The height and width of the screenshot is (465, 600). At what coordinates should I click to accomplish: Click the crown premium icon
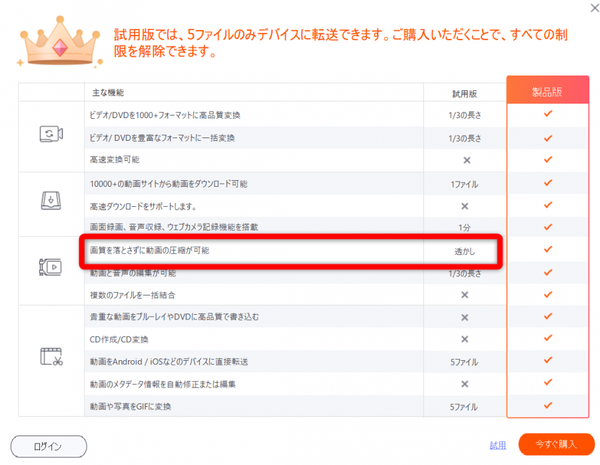60,42
